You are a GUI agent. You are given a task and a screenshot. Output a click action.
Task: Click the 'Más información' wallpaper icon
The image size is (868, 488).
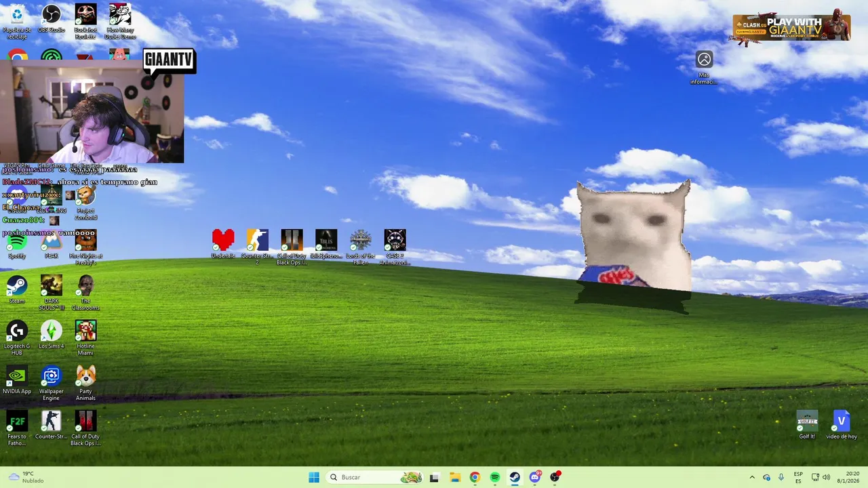click(704, 67)
